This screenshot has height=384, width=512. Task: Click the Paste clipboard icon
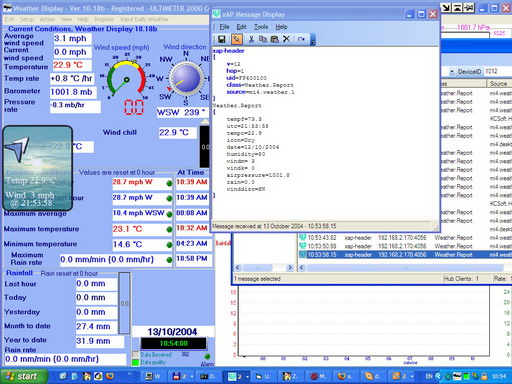pyautogui.click(x=274, y=39)
